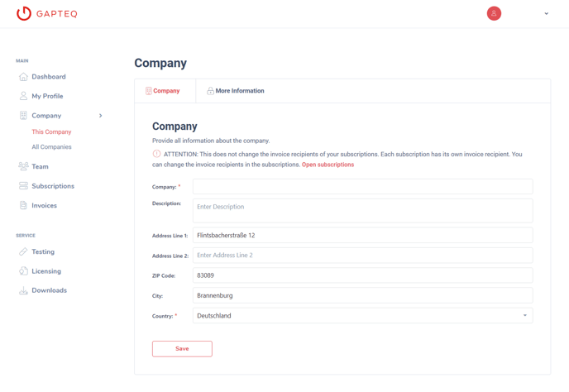
Task: Switch to the More Information tab
Action: point(236,91)
